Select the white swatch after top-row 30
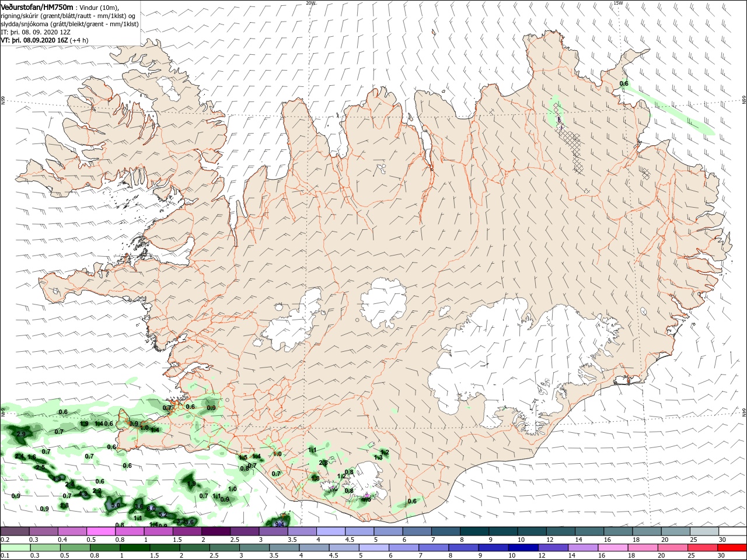This screenshot has width=747, height=560. (733, 531)
